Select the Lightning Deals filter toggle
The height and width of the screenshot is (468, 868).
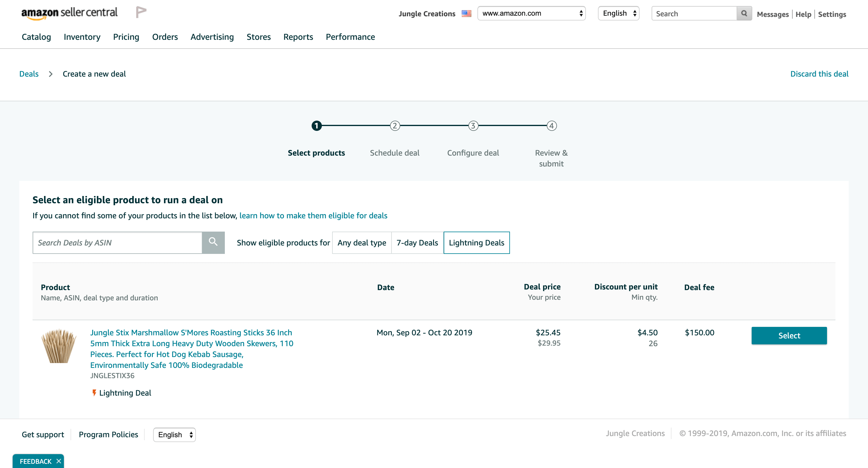(476, 243)
